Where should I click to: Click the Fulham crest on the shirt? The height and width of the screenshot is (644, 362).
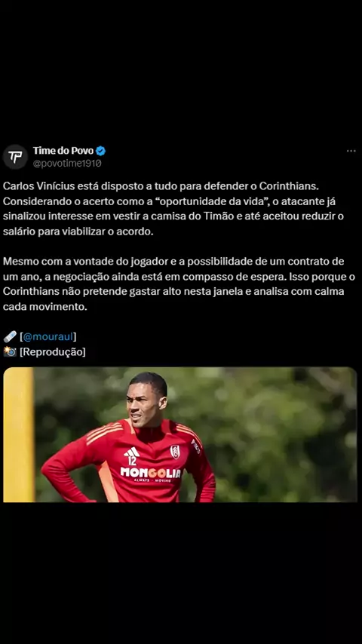pos(175,452)
